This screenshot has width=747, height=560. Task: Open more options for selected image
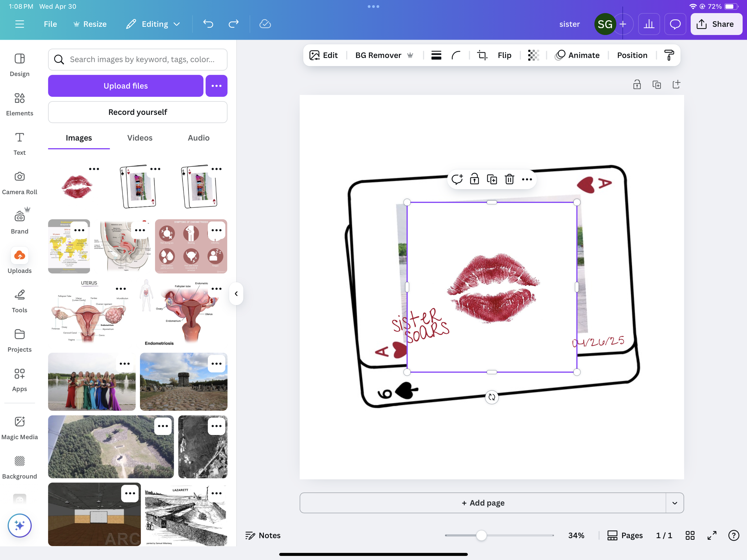(527, 179)
